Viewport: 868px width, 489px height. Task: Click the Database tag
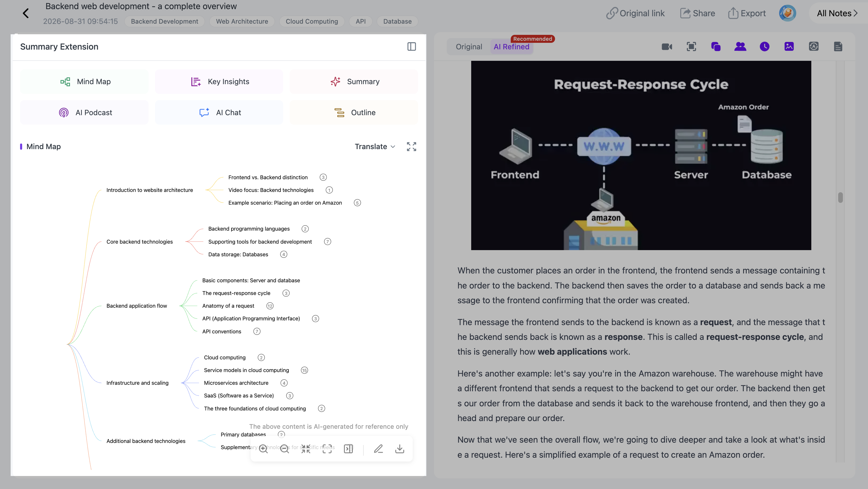pyautogui.click(x=397, y=21)
